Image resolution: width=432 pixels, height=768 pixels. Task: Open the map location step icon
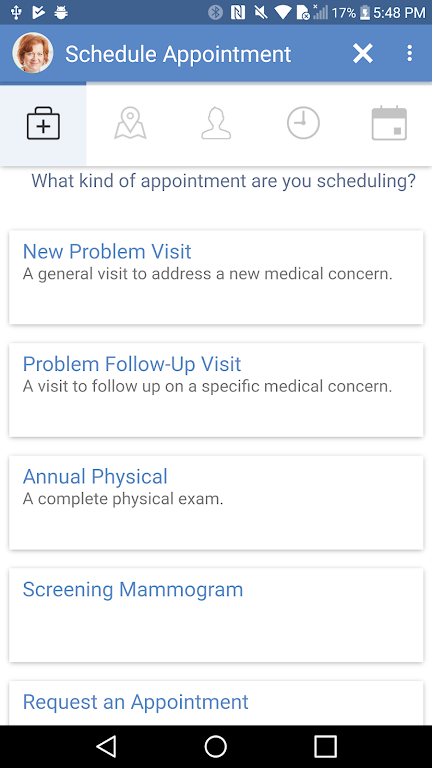(x=130, y=123)
